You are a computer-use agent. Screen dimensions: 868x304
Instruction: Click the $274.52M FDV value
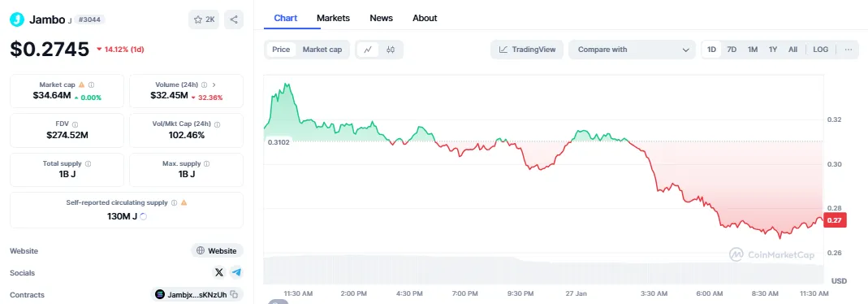(x=67, y=135)
